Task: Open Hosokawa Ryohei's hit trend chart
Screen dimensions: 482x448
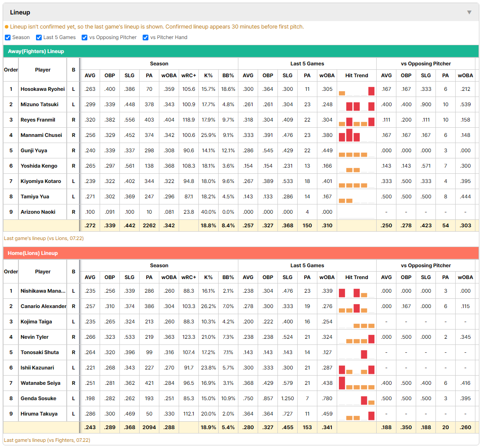Action: (356, 90)
